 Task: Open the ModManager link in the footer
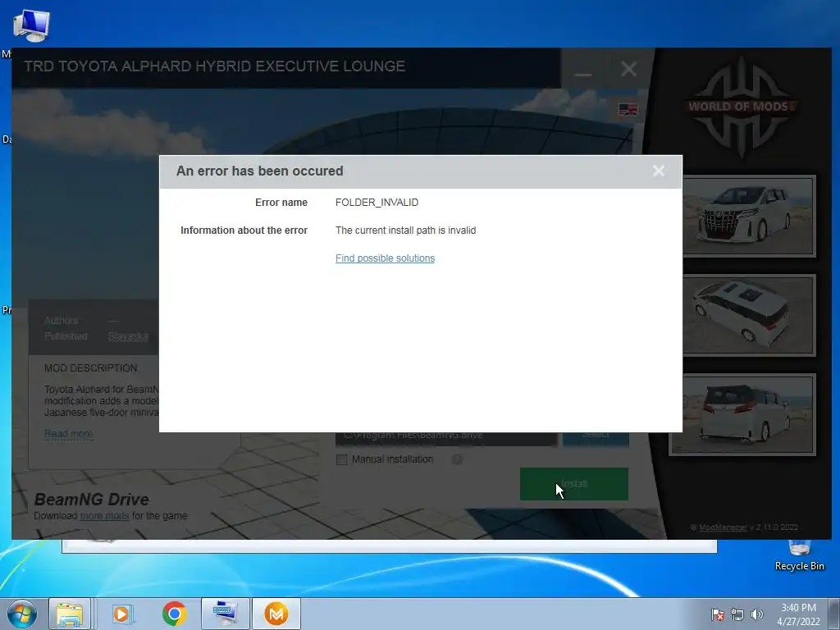pos(723,527)
